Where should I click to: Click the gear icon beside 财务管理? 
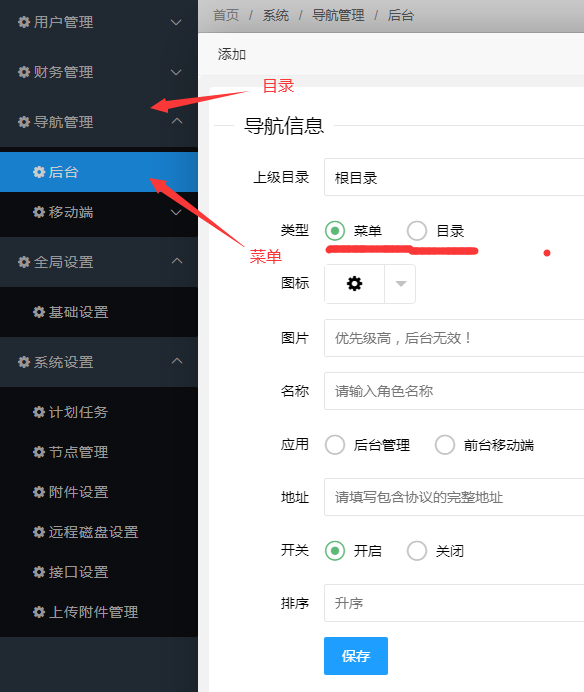tap(24, 72)
